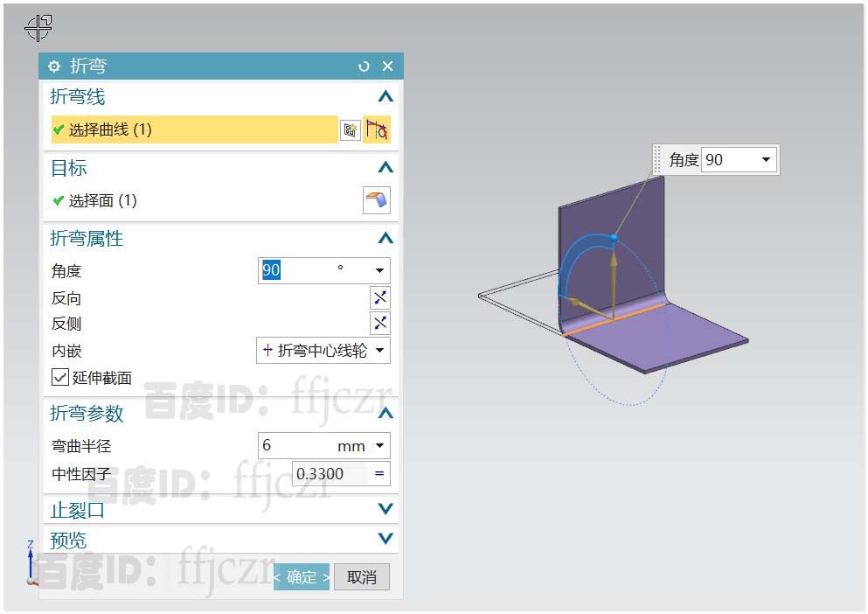The height and width of the screenshot is (614, 868).
Task: Collapse the 折弯属性 section
Action: point(385,238)
